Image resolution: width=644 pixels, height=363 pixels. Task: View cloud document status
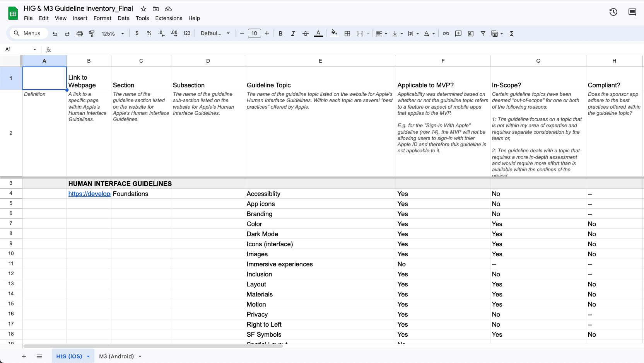coord(168,9)
